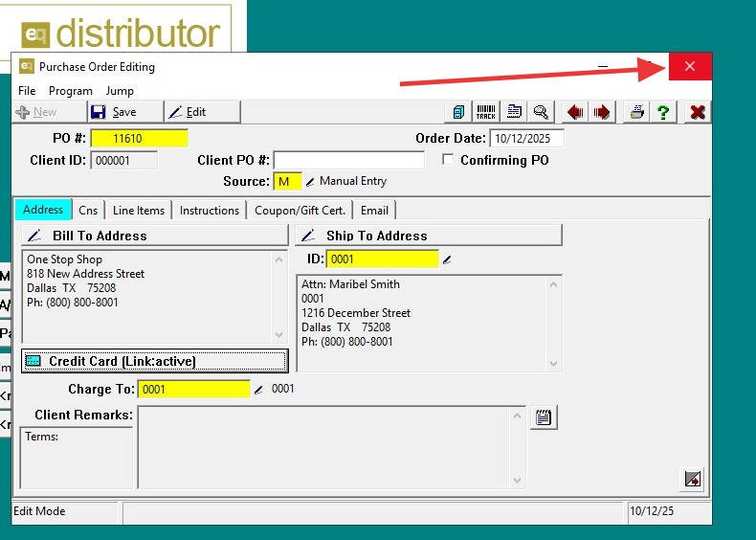The image size is (756, 540).
Task: Save the purchase order
Action: click(125, 112)
